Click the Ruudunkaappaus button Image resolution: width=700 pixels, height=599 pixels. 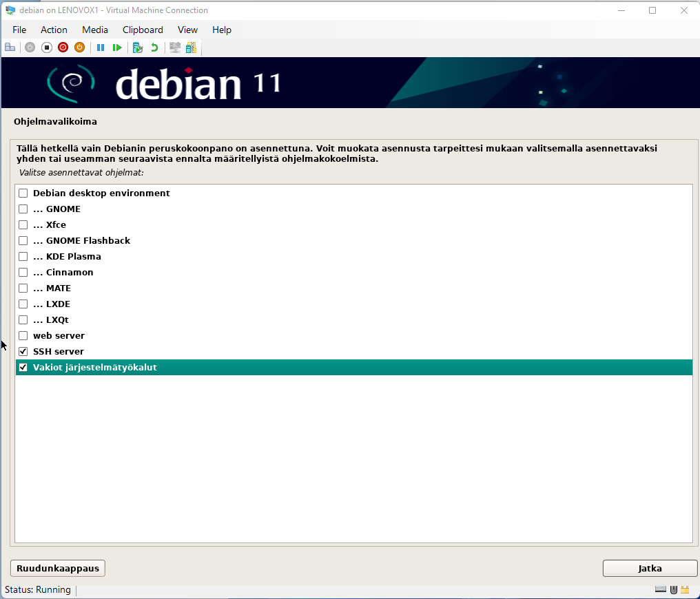point(58,568)
